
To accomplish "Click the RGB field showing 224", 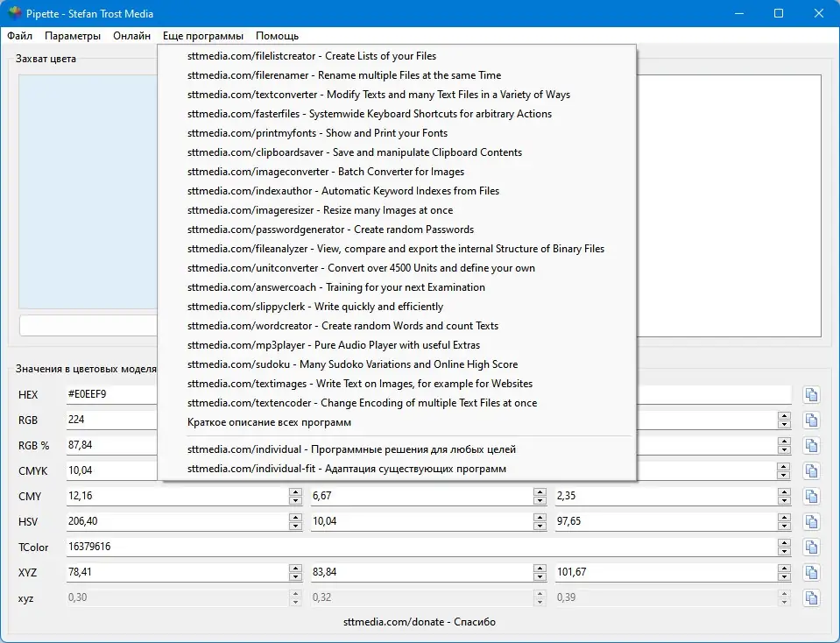I will pyautogui.click(x=112, y=420).
